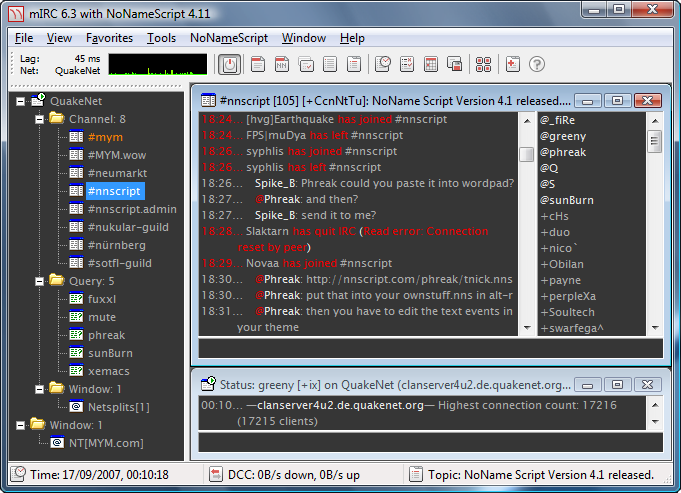
Task: Click the Query folder icon in tree
Action: 57,280
